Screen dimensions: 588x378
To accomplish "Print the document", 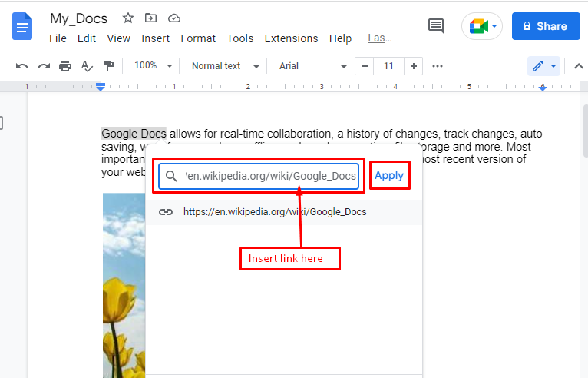I will click(65, 66).
